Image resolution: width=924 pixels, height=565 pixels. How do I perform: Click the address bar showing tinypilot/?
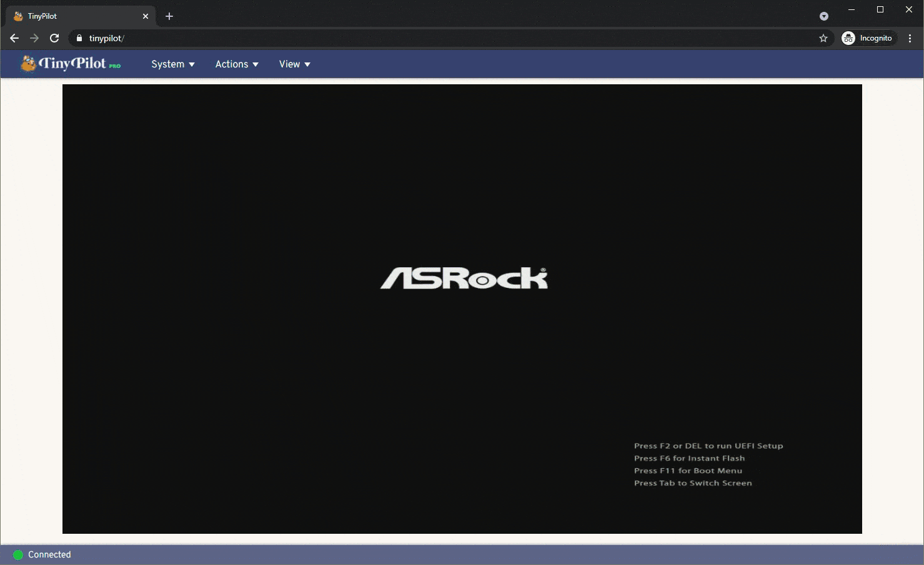(x=450, y=38)
